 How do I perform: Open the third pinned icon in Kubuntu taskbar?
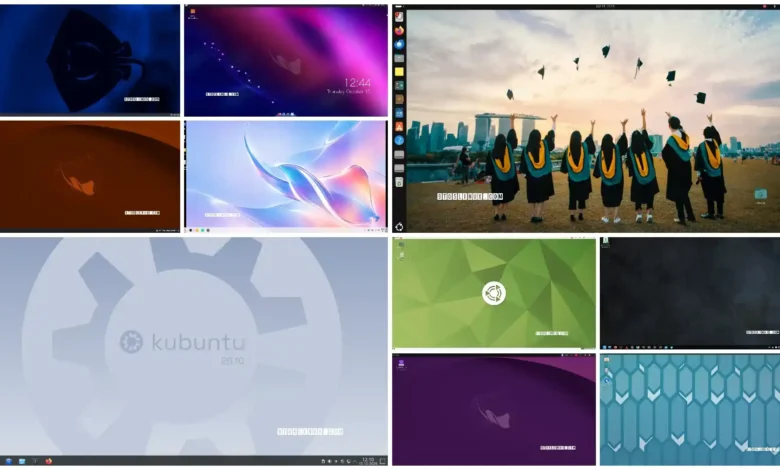point(35,461)
